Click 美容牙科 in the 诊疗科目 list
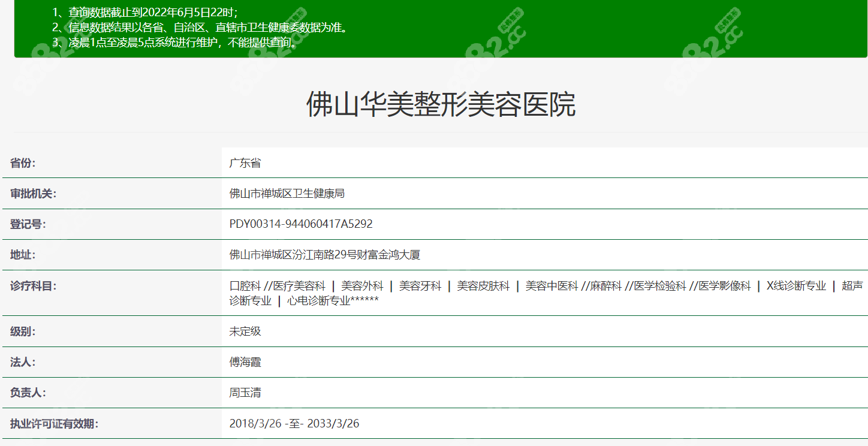 click(x=420, y=287)
